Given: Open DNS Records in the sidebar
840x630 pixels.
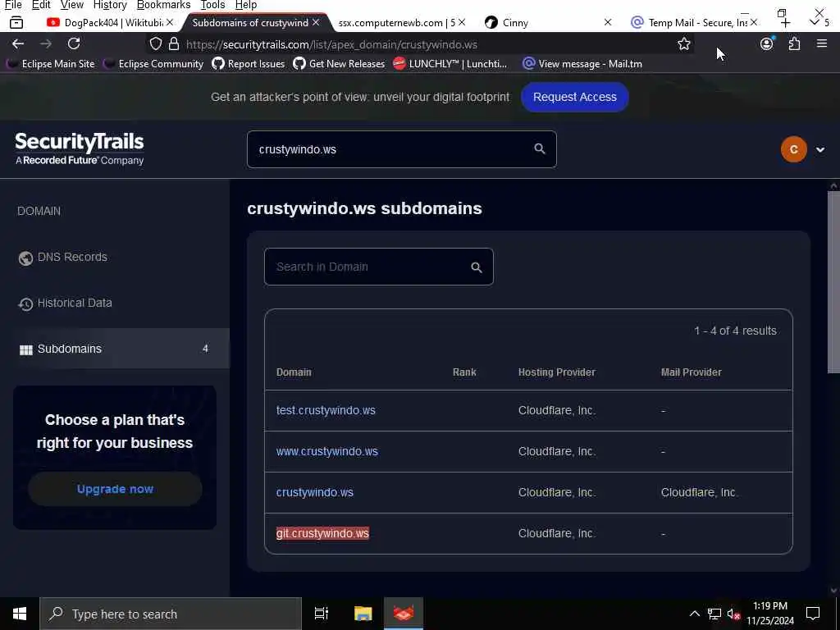Looking at the screenshot, I should click(63, 257).
